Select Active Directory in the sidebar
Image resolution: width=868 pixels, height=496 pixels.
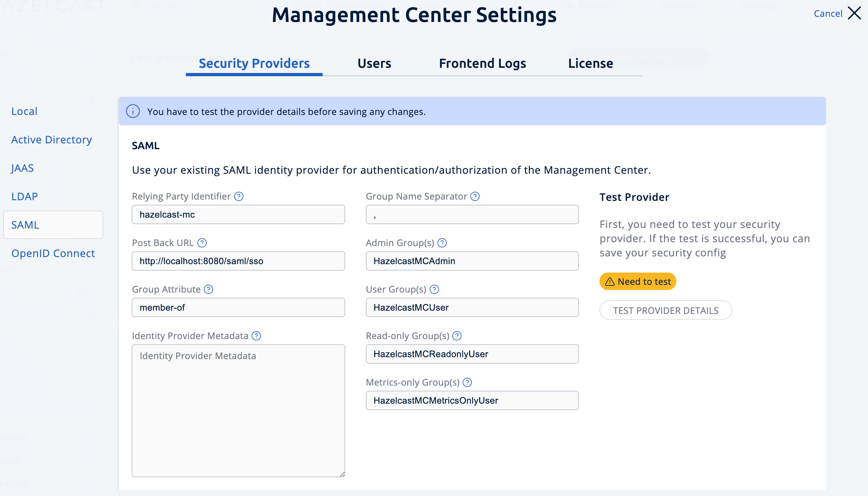coord(51,140)
